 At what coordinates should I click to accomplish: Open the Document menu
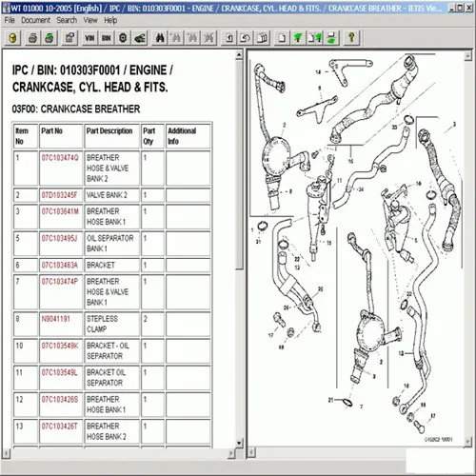35,20
